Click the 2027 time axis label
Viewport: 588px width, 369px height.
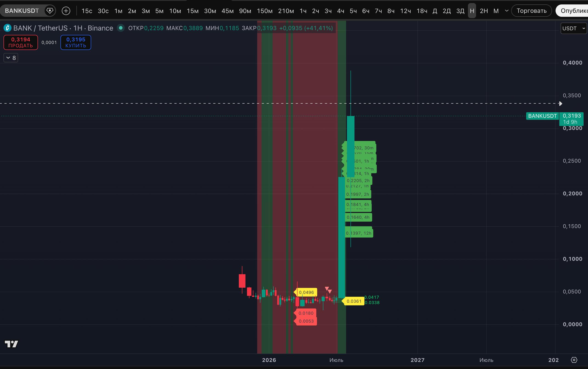(x=418, y=360)
